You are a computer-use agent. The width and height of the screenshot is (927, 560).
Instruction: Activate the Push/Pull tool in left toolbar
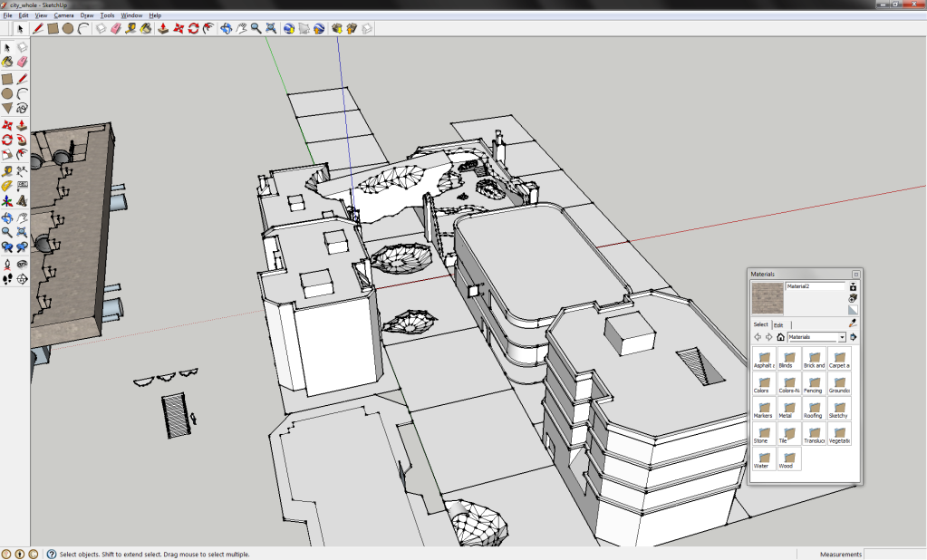22,125
